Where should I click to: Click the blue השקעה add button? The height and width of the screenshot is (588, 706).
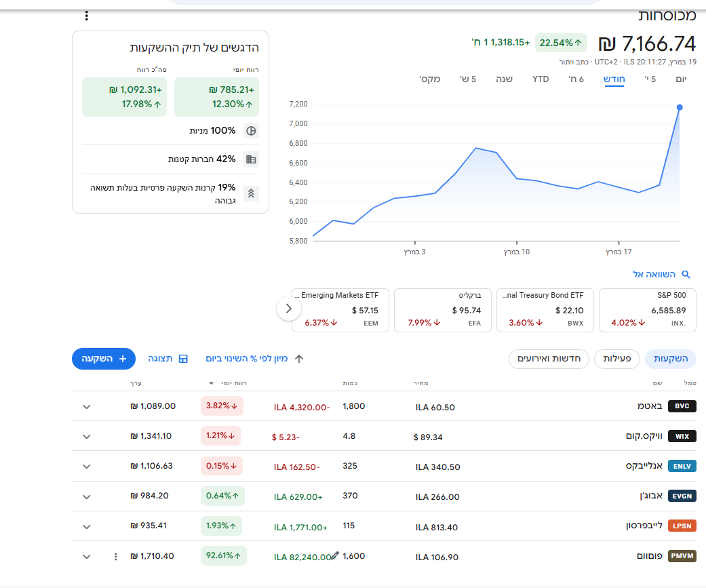[x=104, y=359]
